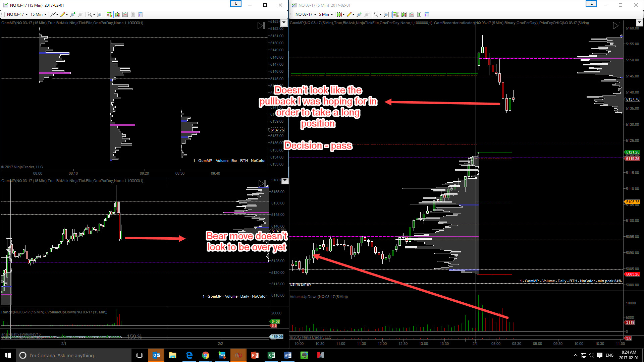
Task: Select label 'GomMP - Volume - Bar - RTH - NoColor'
Action: (229, 161)
